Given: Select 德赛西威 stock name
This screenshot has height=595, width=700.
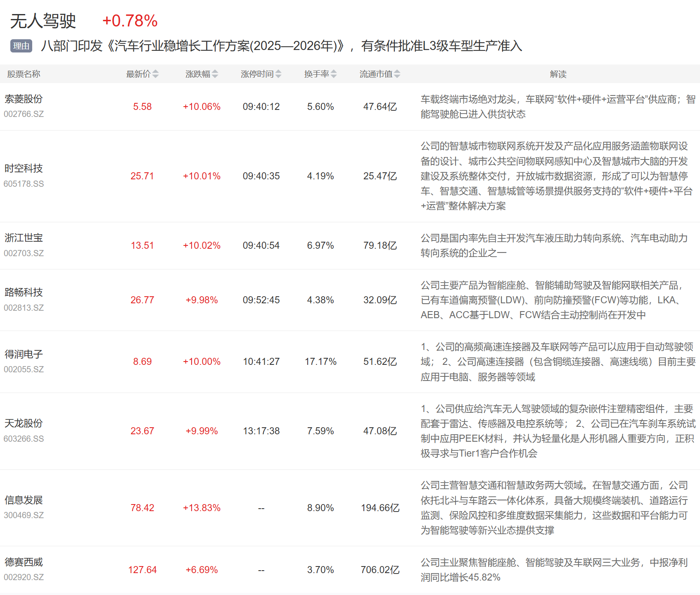Looking at the screenshot, I should coord(24,562).
